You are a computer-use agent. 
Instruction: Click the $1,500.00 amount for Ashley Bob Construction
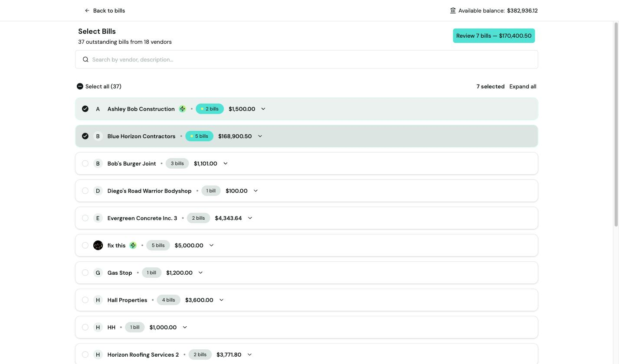click(242, 109)
